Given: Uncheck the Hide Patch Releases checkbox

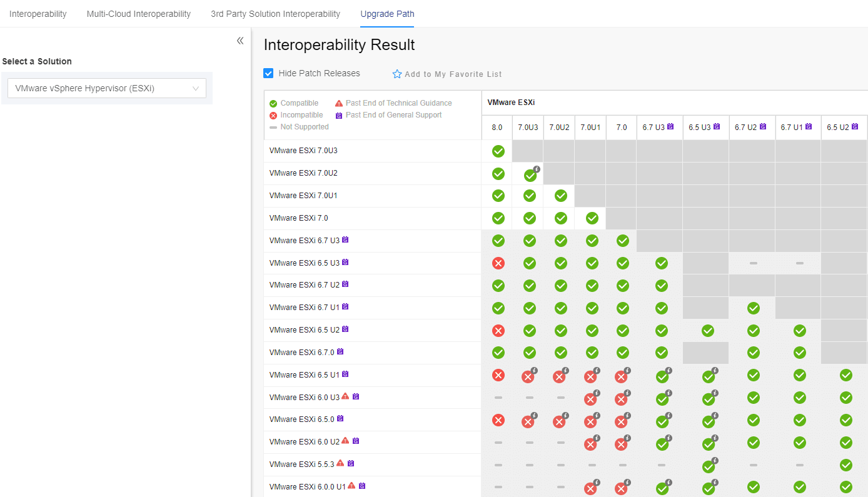Looking at the screenshot, I should [x=268, y=73].
